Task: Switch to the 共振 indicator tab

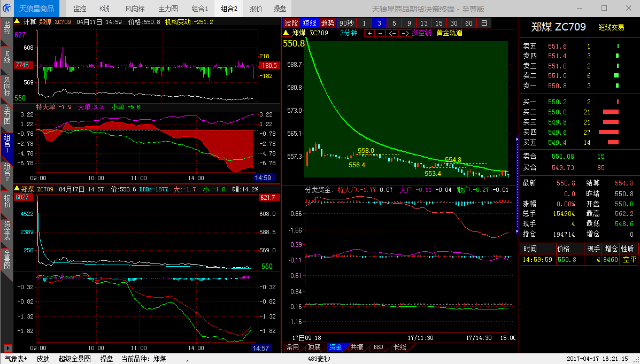Action: tap(357, 347)
